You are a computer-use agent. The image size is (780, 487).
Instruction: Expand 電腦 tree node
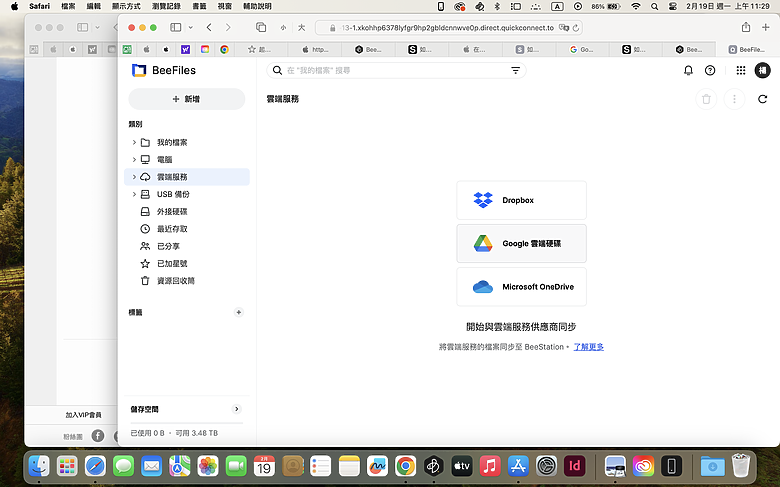point(134,160)
